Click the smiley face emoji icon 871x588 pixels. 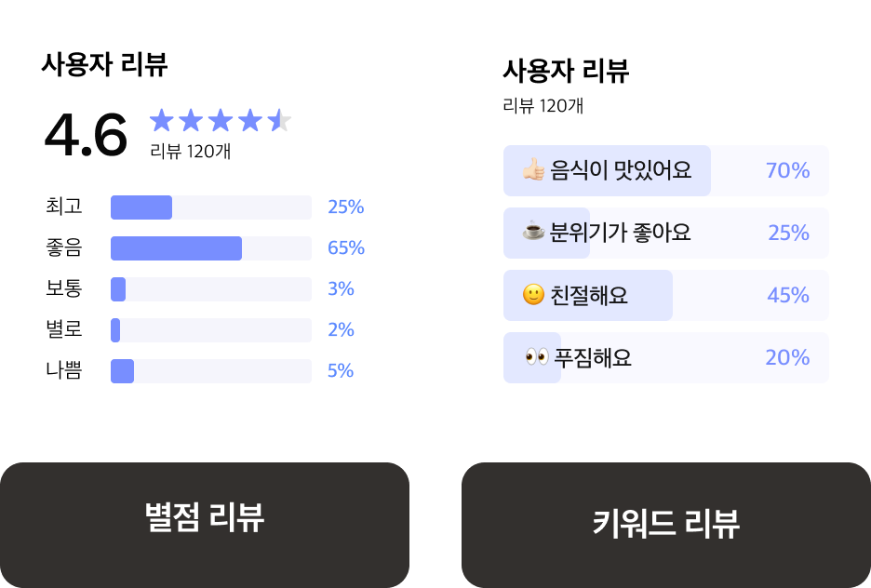[x=533, y=295]
